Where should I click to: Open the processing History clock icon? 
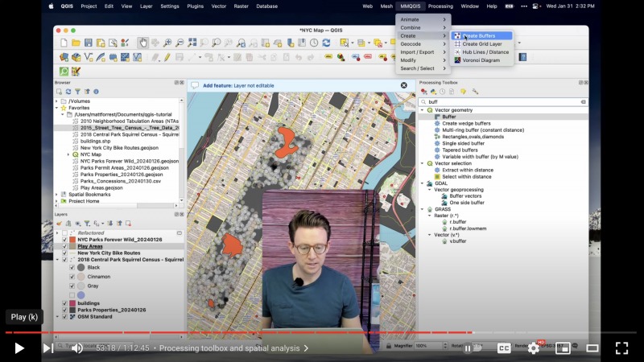(442, 92)
